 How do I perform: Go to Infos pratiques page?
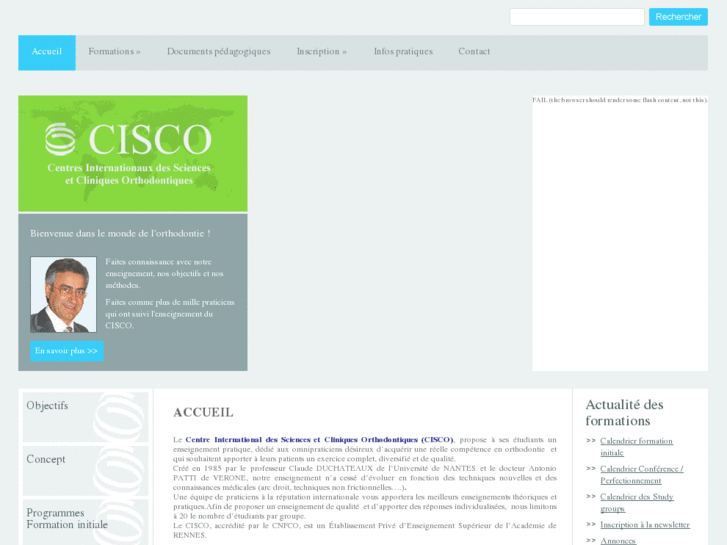(x=403, y=51)
